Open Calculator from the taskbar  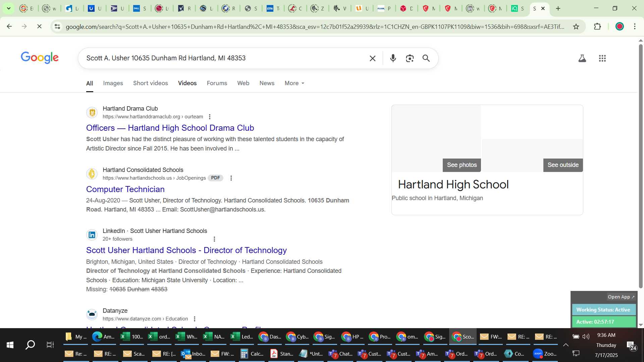click(252, 354)
